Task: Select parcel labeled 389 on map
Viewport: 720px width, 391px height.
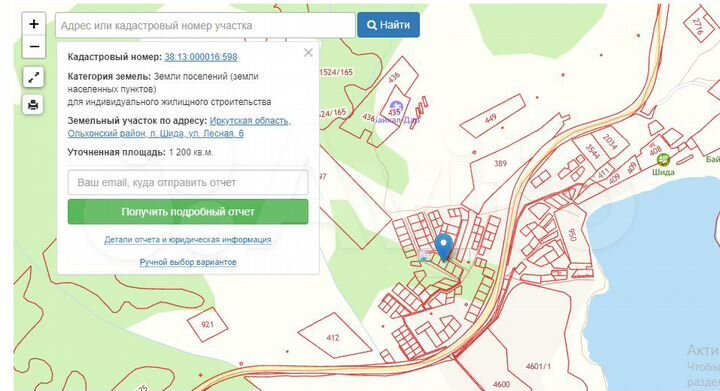Action: coord(500,163)
